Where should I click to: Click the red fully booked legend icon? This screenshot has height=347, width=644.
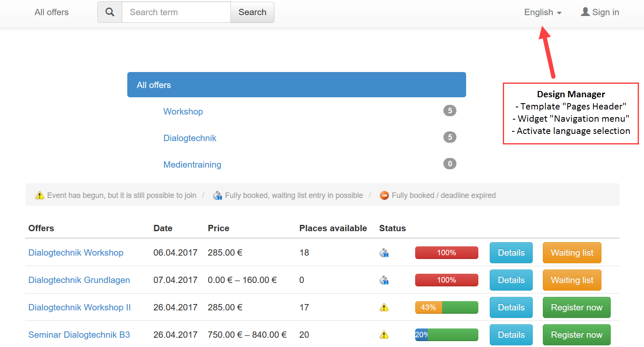click(384, 195)
